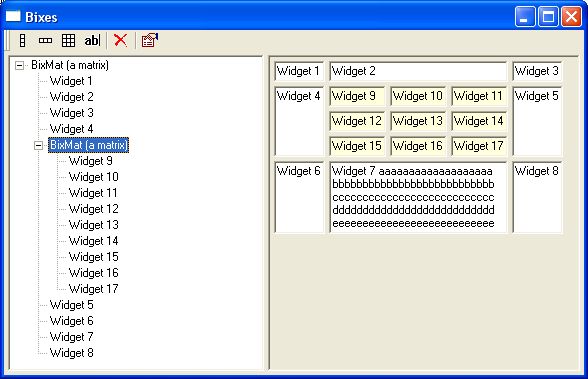This screenshot has width=588, height=379.
Task: Click the Widget 16 cell in inner matrix
Action: (418, 146)
